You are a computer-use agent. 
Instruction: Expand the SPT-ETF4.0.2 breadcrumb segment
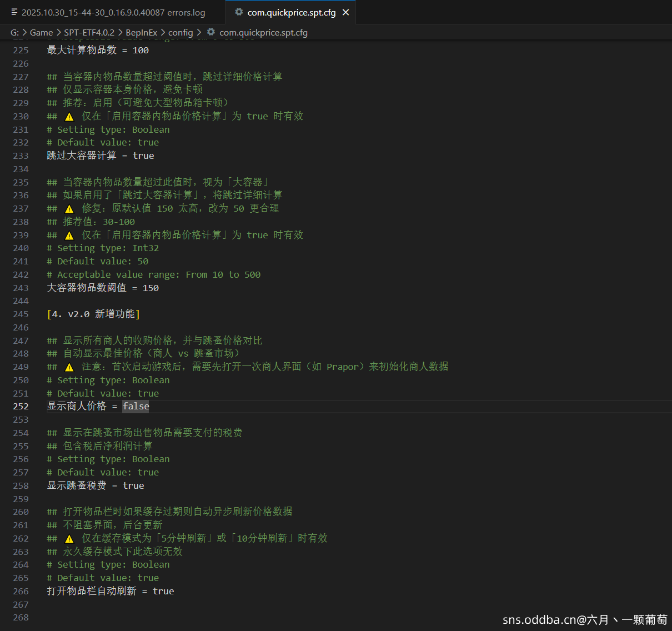(89, 33)
